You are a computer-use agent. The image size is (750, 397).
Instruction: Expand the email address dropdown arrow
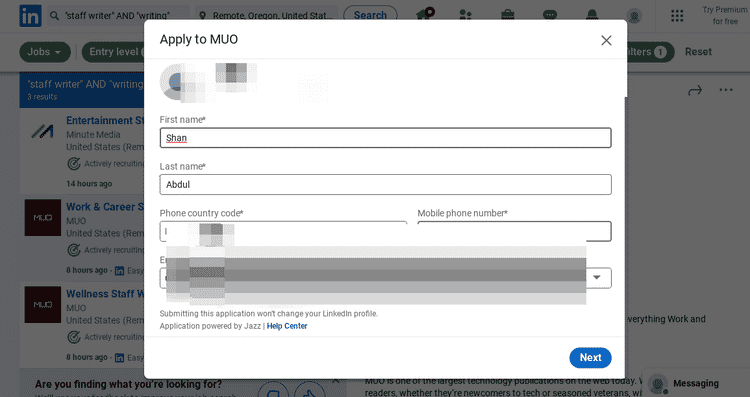(596, 277)
